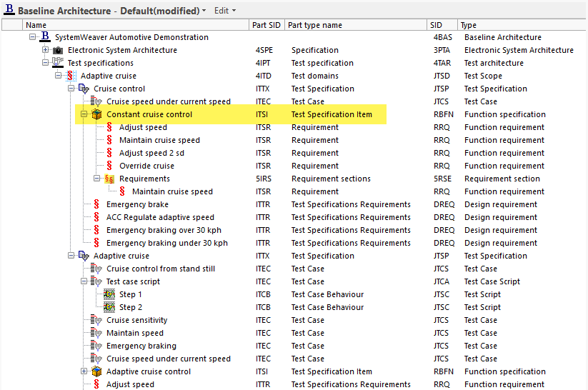This screenshot has width=588, height=390.
Task: Collapse the SystemWeaver Automotive Demonstration node
Action: (33, 36)
